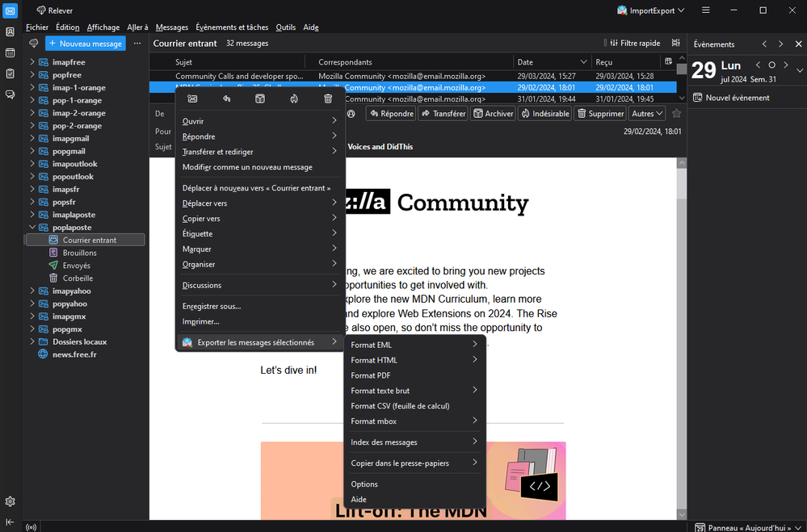Open the message list display options icon
The height and width of the screenshot is (532, 807).
coord(676,44)
